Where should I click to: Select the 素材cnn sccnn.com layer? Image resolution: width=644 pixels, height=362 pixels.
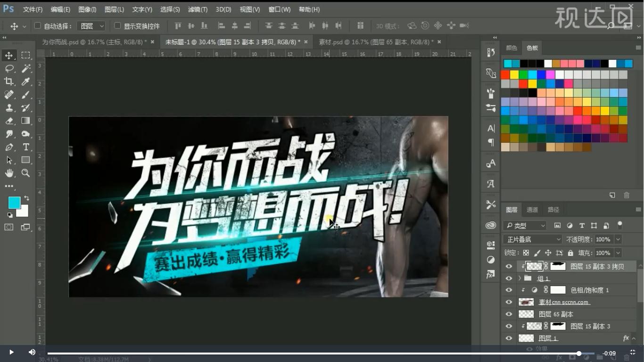pos(564,302)
